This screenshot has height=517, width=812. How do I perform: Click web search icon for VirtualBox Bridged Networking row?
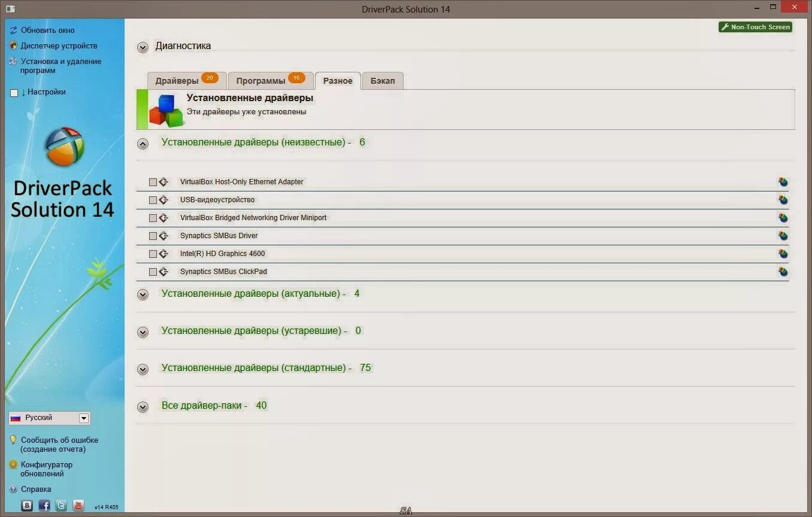point(783,218)
